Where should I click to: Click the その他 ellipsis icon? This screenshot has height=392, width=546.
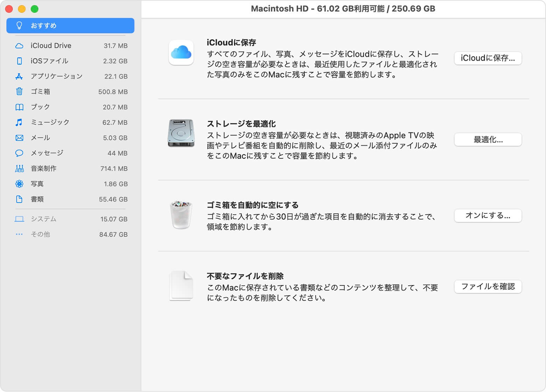(x=19, y=234)
